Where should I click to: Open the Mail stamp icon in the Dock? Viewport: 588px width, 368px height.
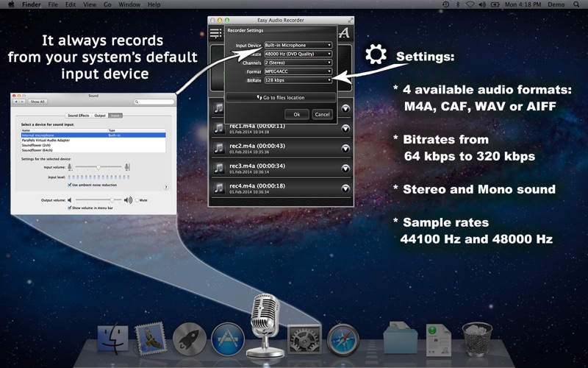click(x=151, y=339)
